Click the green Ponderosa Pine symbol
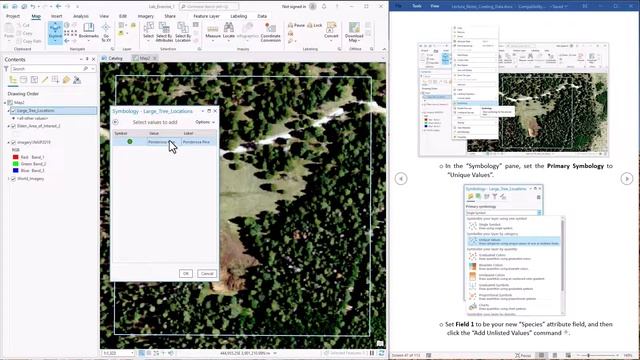Image resolution: width=640 pixels, height=360 pixels. tap(130, 142)
